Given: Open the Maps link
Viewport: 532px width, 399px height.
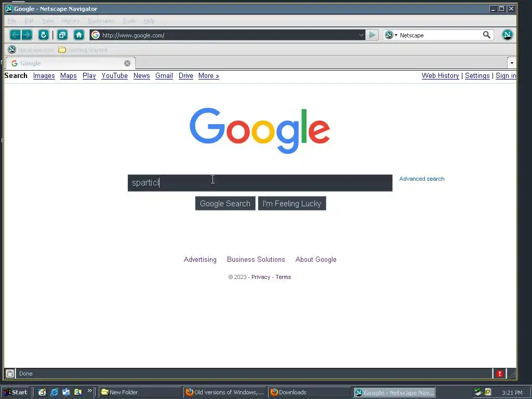Looking at the screenshot, I should coord(68,76).
